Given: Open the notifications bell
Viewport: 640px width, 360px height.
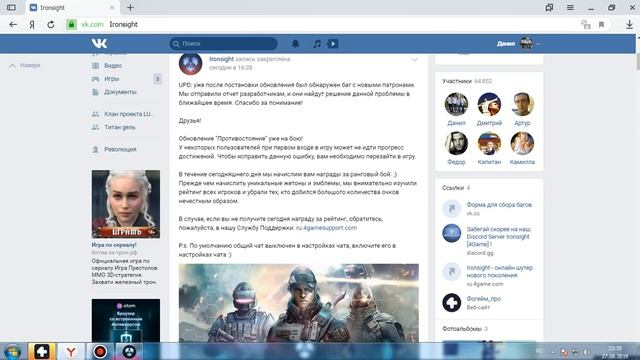Looking at the screenshot, I should [x=295, y=44].
